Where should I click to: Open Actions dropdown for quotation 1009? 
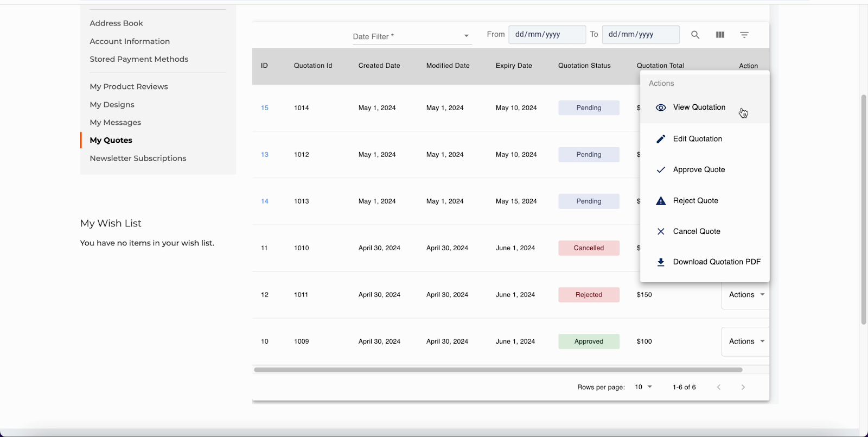click(746, 341)
